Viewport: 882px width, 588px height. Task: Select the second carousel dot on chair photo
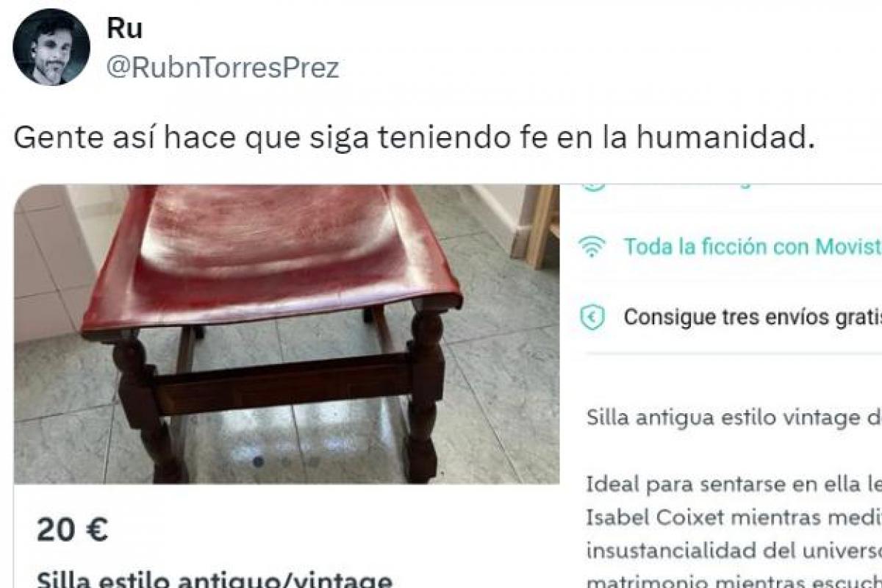click(286, 462)
